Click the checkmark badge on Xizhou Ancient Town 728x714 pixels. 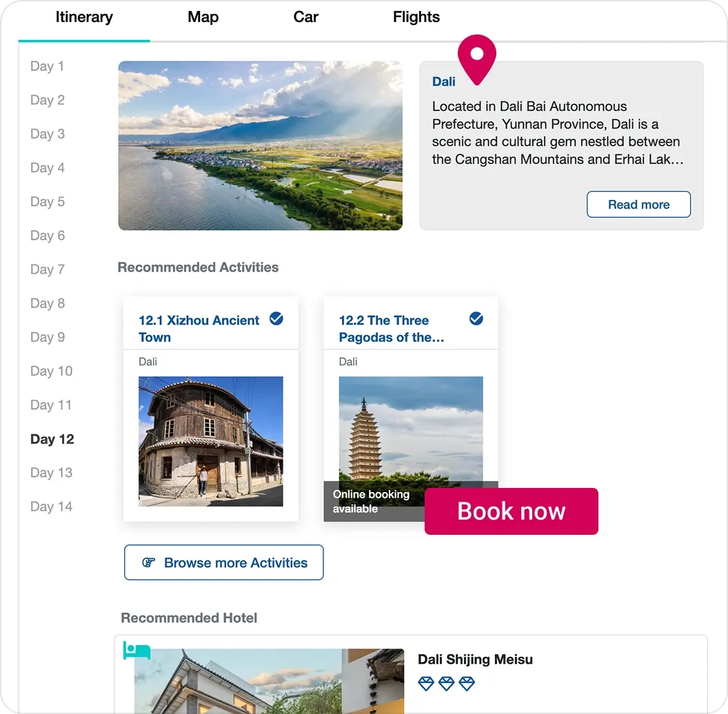[x=276, y=319]
